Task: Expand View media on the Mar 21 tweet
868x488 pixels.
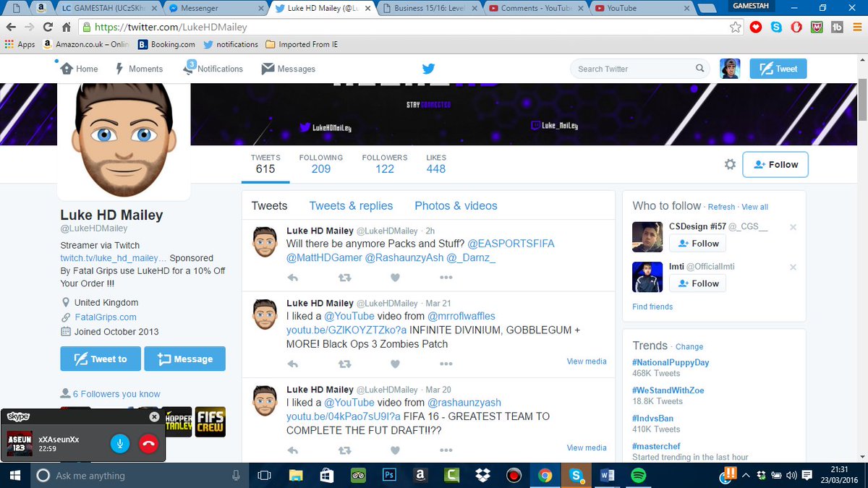Action: pos(587,361)
